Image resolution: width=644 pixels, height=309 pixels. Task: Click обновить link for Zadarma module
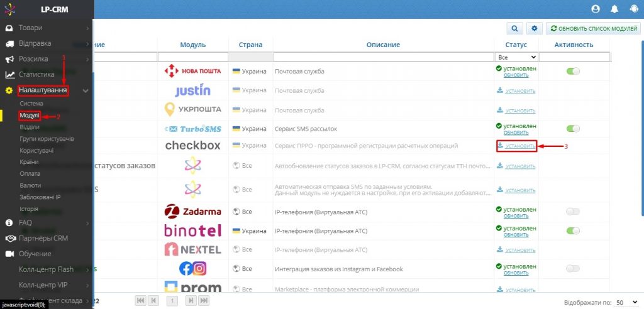(x=516, y=216)
